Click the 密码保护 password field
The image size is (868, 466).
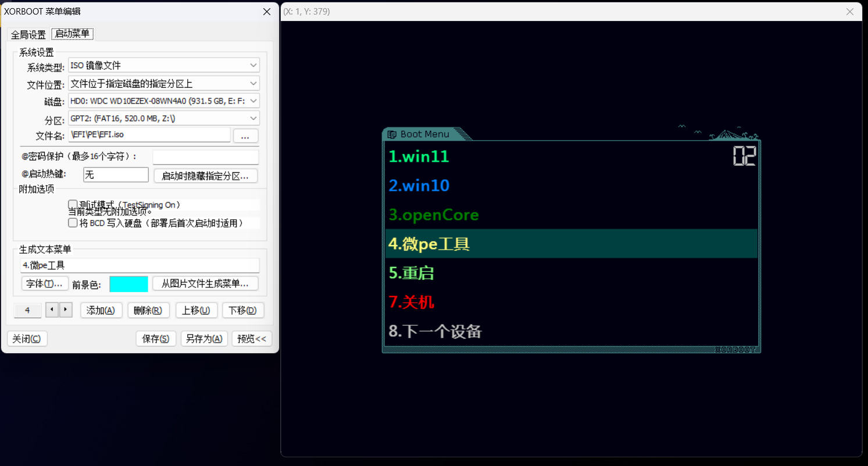coord(205,157)
